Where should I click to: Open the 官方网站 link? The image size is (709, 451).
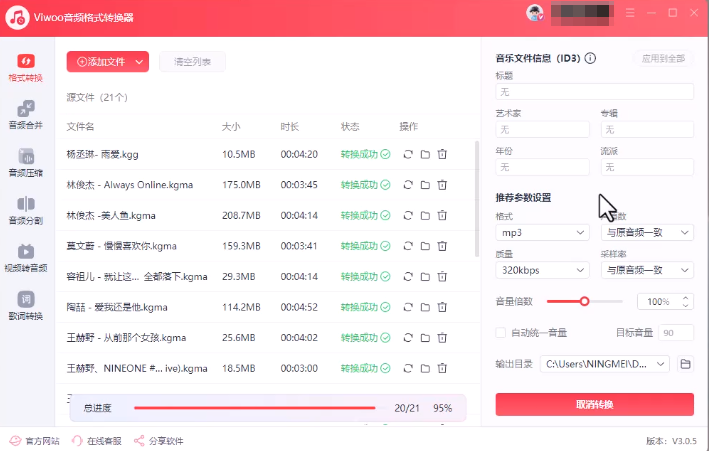pos(35,441)
